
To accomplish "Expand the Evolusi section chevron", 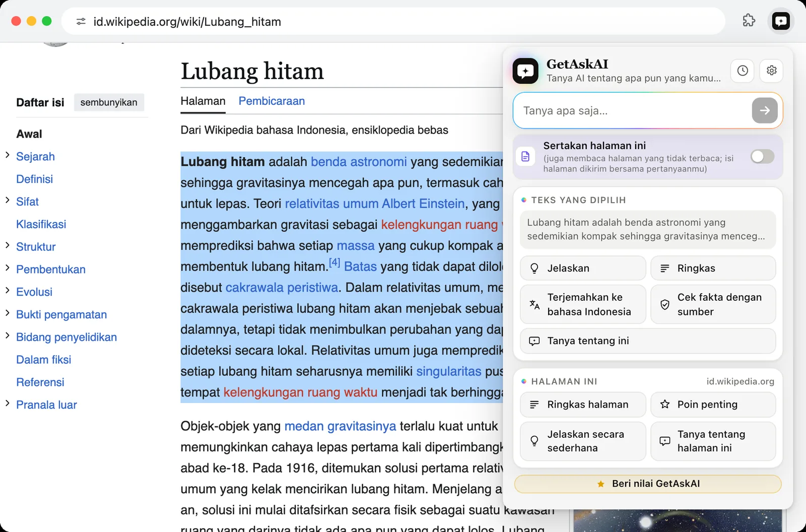I will click(x=8, y=290).
